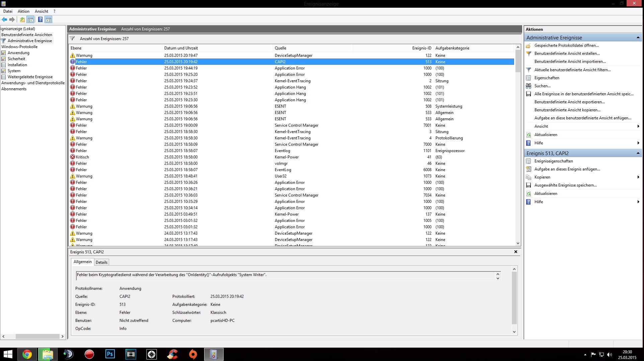Switch to the Details tab
The height and width of the screenshot is (361, 644).
pos(101,262)
